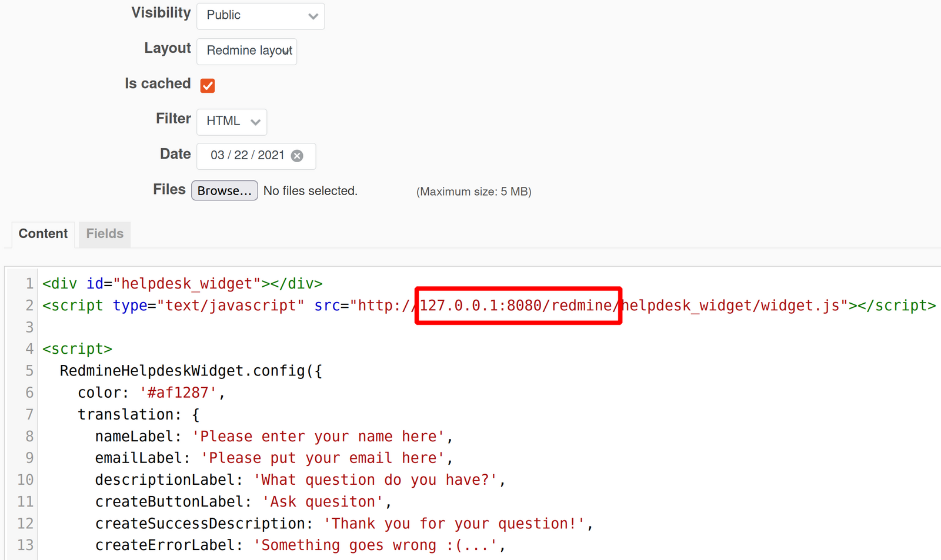Clear the date using the X icon
941x560 pixels.
(298, 156)
